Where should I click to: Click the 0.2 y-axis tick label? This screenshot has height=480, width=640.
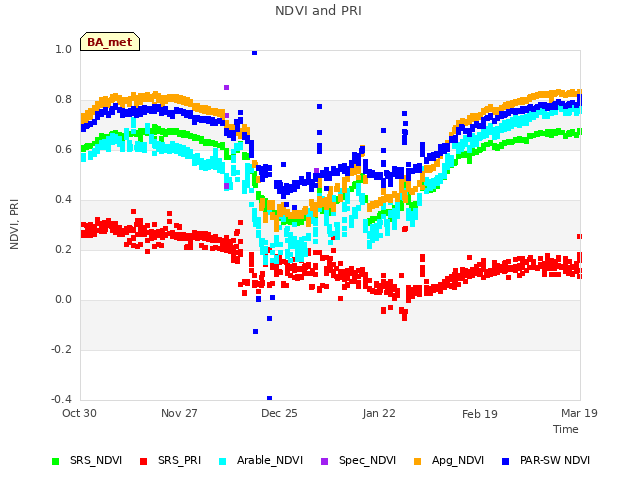[63, 249]
